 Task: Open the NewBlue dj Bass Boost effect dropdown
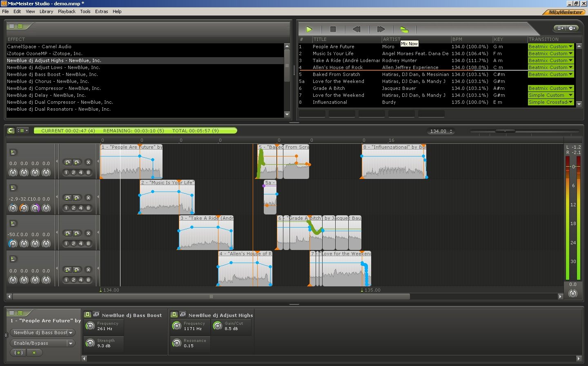pyautogui.click(x=71, y=333)
